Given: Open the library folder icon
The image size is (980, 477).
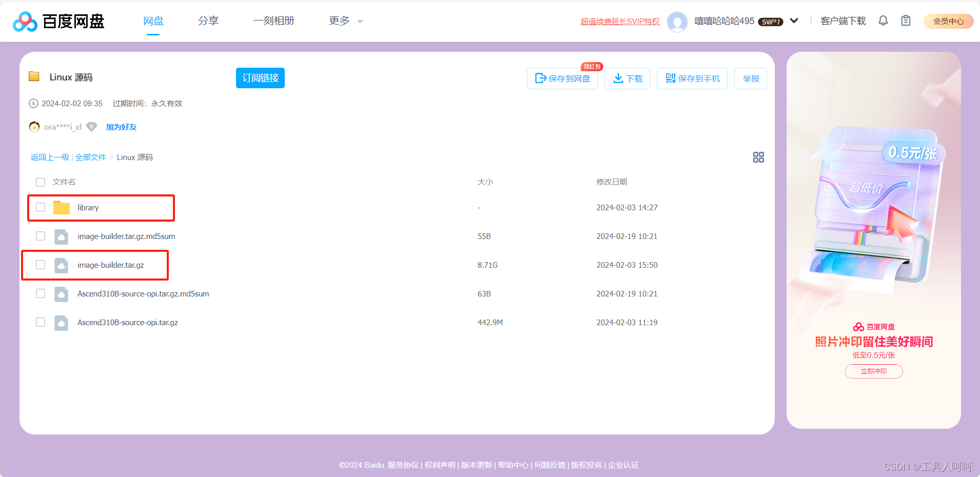Looking at the screenshot, I should [x=62, y=207].
